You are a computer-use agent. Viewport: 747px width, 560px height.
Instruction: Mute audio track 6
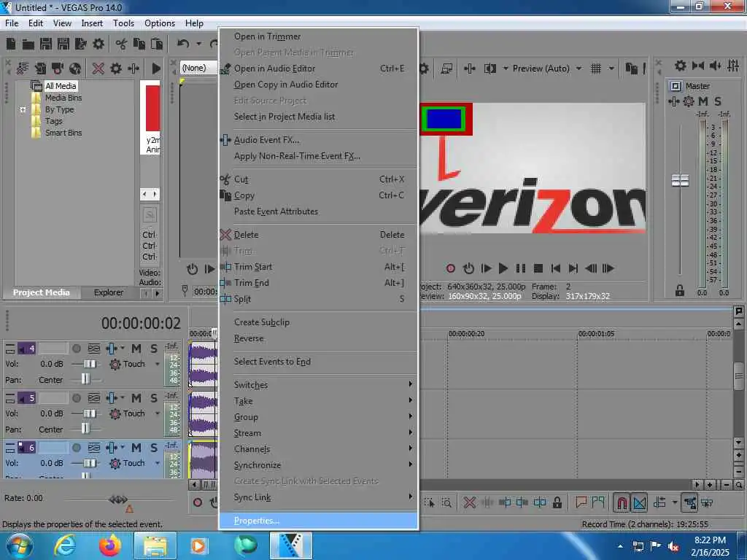point(136,448)
